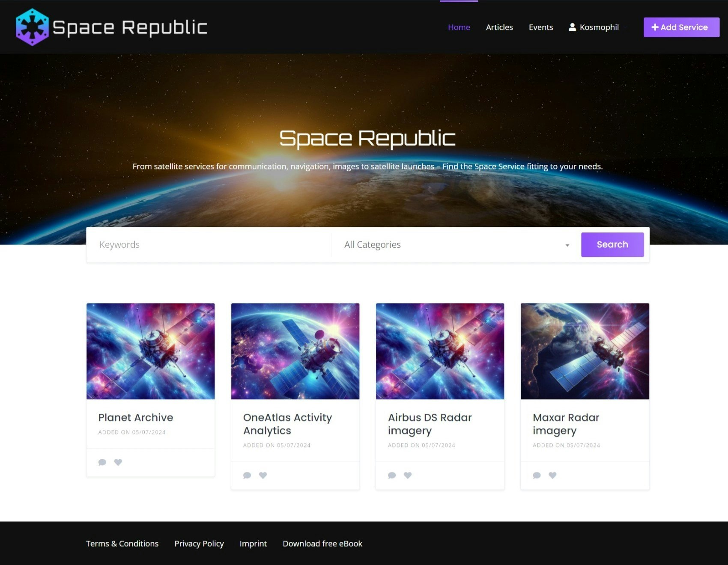Click comment bubble on Maxar Radar imagery
This screenshot has height=565, width=728.
[x=537, y=475]
